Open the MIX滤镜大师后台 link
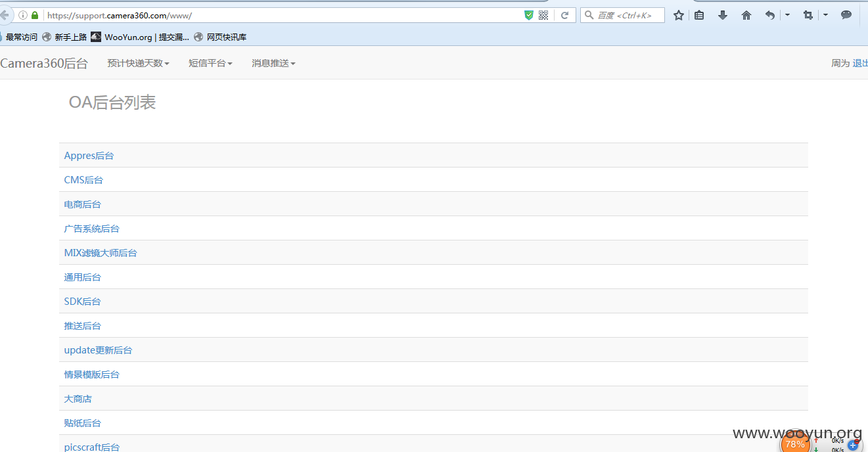868x452 pixels. point(101,253)
